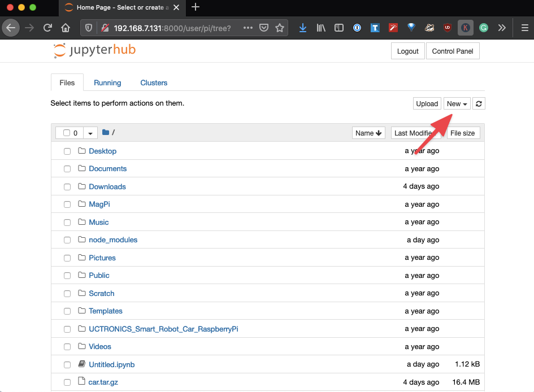
Task: Open the Grammarly extension icon
Action: coord(484,27)
